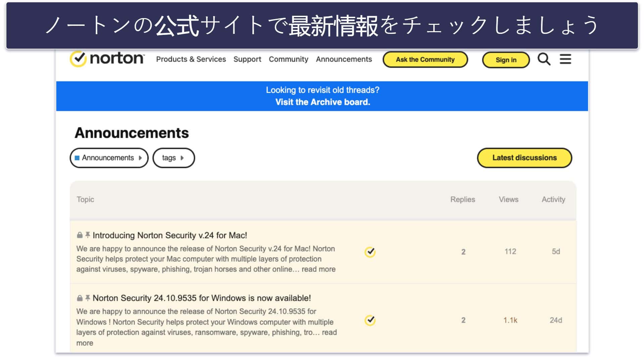Expand the Announcements category dropdown
Image resolution: width=644 pixels, height=357 pixels.
click(x=109, y=158)
